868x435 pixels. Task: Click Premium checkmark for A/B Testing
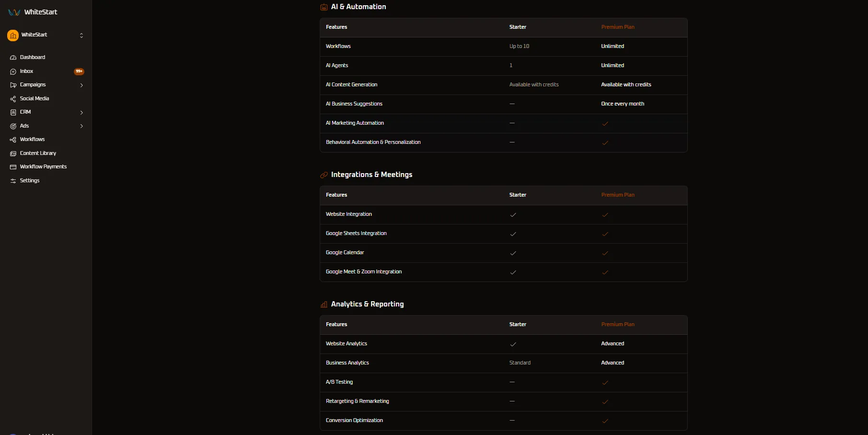(x=605, y=383)
